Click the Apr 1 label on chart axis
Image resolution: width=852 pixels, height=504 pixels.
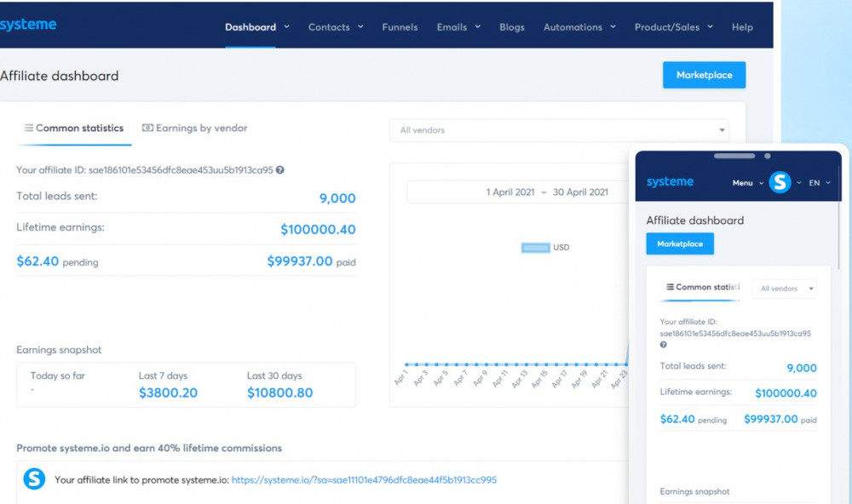click(401, 378)
